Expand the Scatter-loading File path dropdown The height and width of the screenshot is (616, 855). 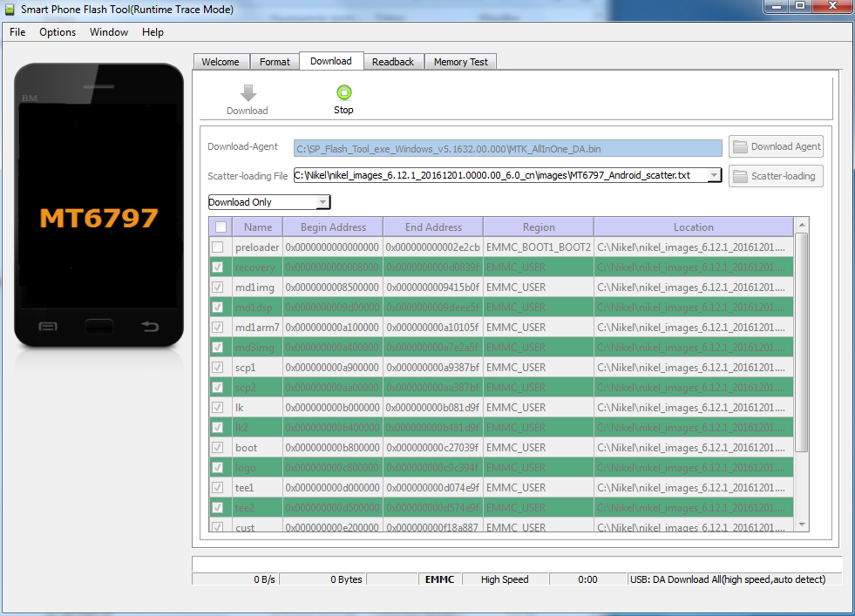[715, 175]
